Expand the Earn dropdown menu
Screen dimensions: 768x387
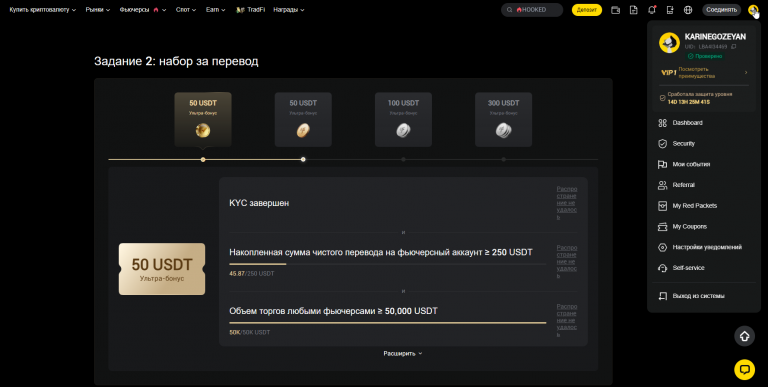(x=216, y=10)
